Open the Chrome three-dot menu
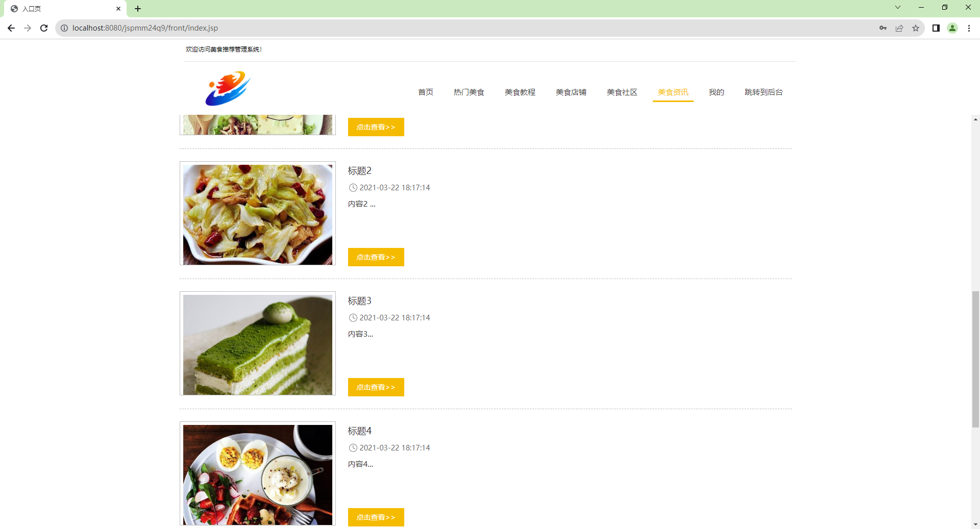Viewport: 980px width, 529px height. [x=969, y=28]
